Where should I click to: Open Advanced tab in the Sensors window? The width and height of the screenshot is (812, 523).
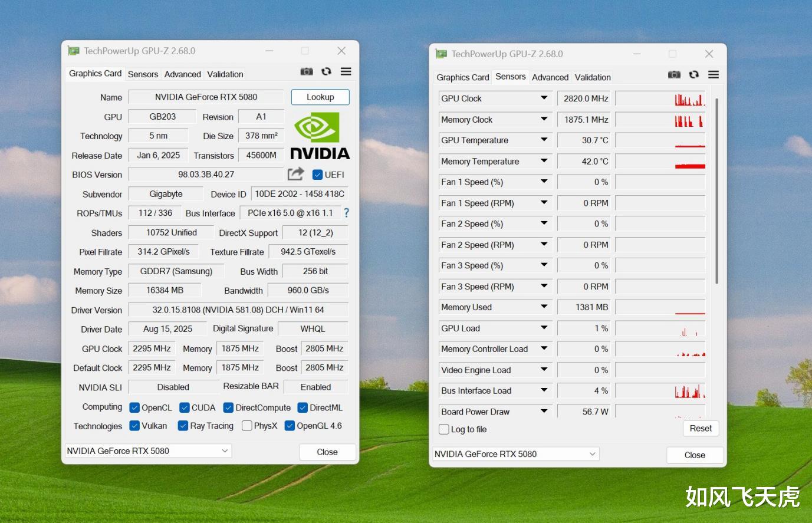pyautogui.click(x=550, y=77)
